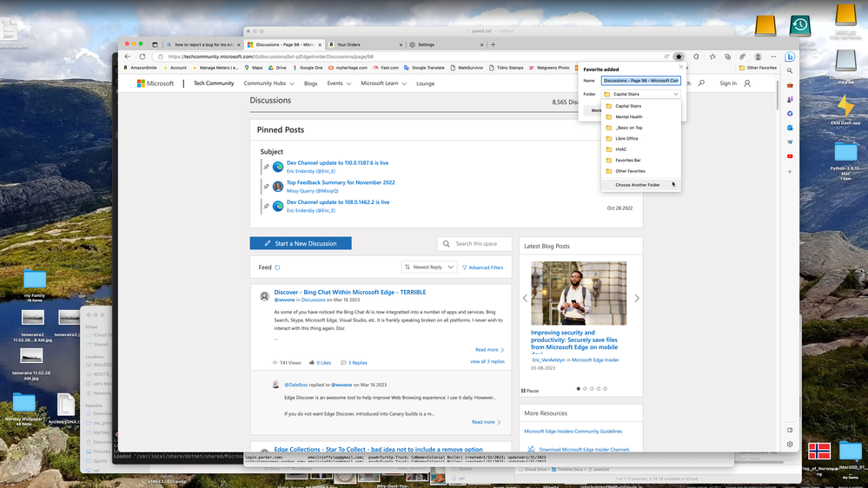
Task: Reload the page with the refresh icon
Action: click(142, 56)
